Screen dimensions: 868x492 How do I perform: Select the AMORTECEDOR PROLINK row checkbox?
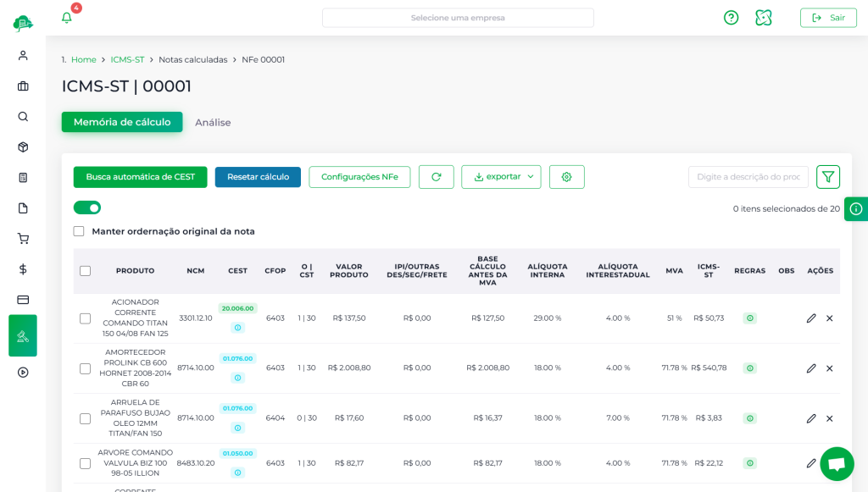click(86, 368)
